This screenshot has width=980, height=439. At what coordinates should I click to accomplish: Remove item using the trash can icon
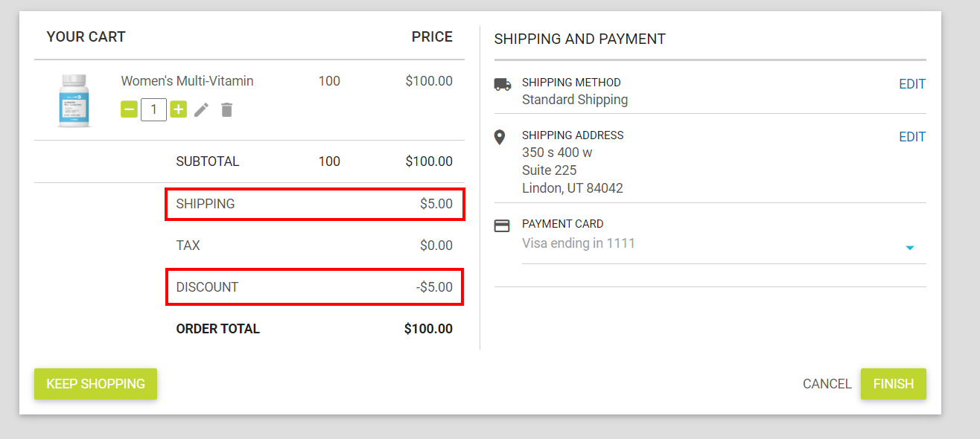point(227,110)
